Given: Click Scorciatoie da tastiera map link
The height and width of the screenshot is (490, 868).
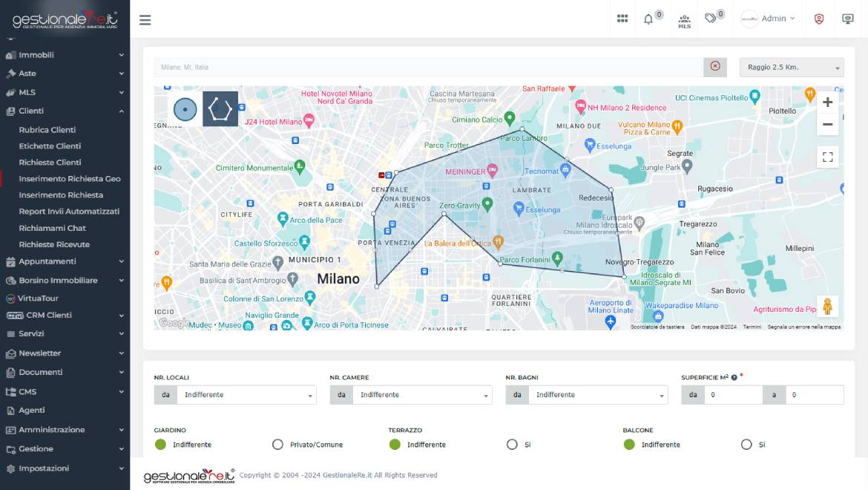Looking at the screenshot, I should pos(657,327).
